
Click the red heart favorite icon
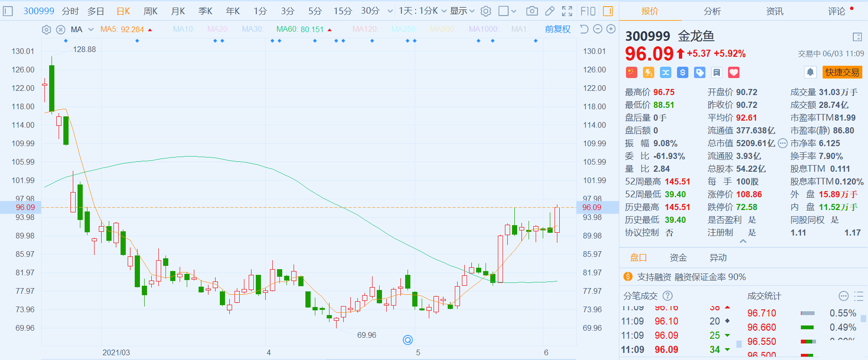pos(734,72)
